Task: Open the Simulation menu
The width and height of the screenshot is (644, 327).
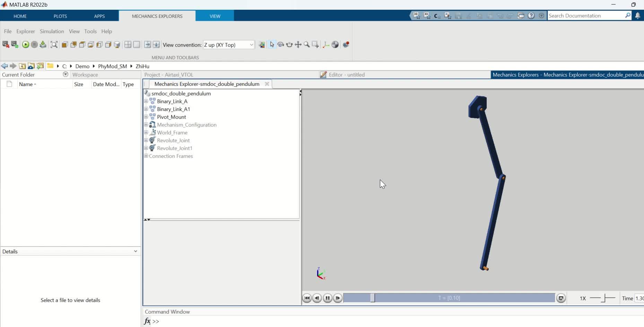Action: (52, 31)
